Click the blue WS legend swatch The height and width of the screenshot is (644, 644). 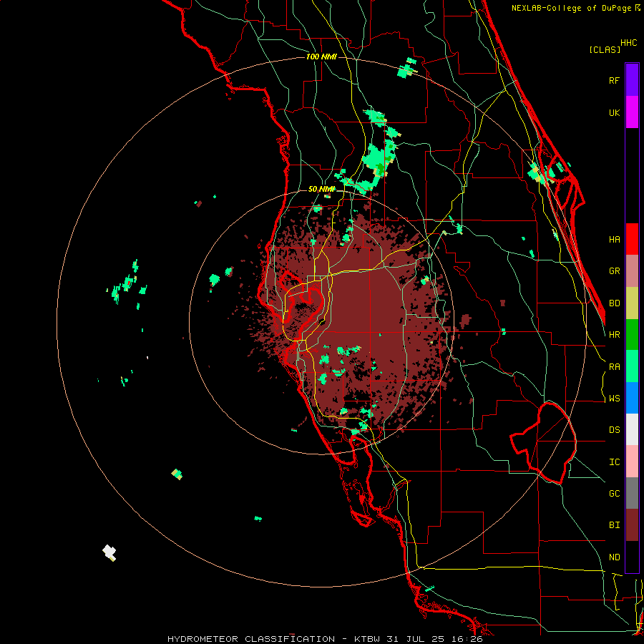pos(632,398)
